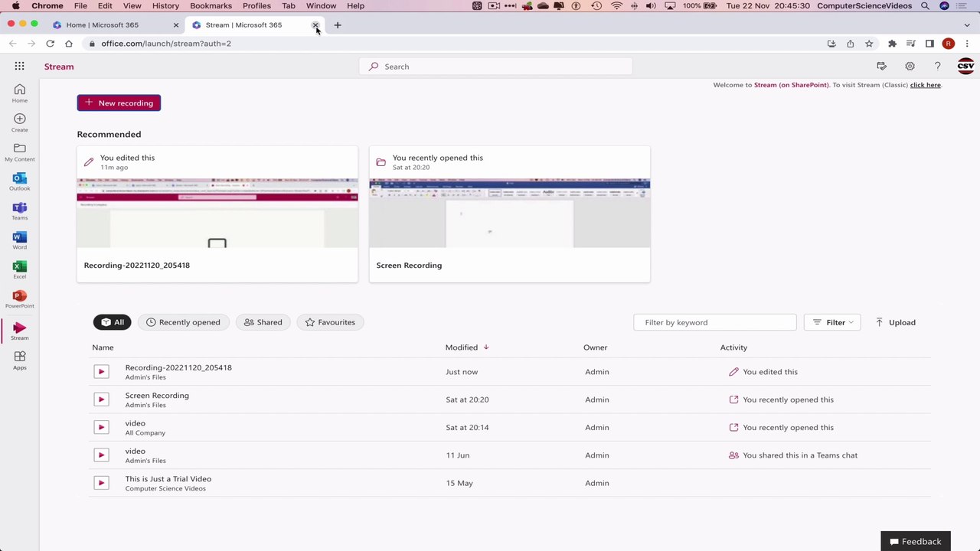This screenshot has height=551, width=980.
Task: Click the Search box in header
Action: [496, 67]
